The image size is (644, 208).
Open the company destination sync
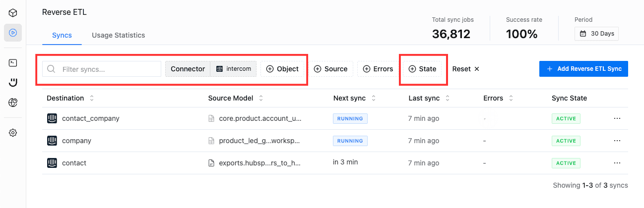(x=77, y=141)
